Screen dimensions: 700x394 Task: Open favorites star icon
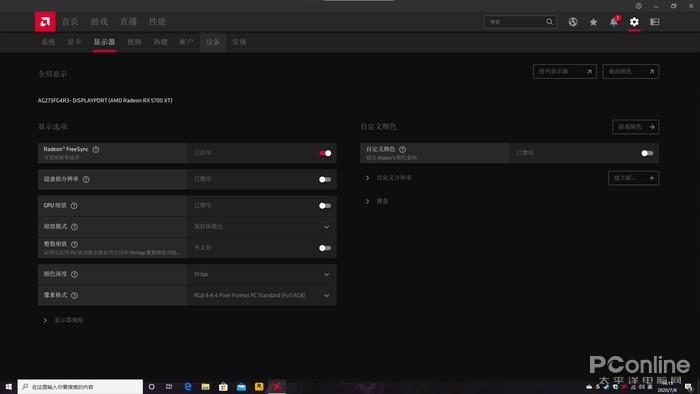click(593, 22)
